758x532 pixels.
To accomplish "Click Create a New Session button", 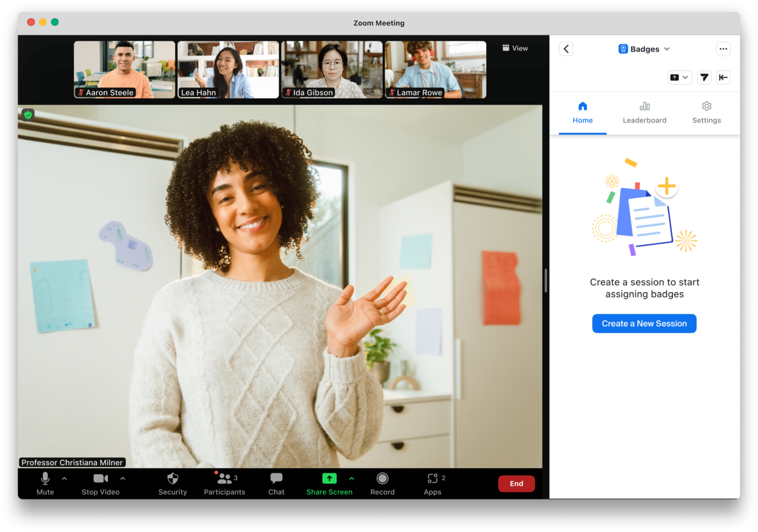I will click(x=644, y=324).
